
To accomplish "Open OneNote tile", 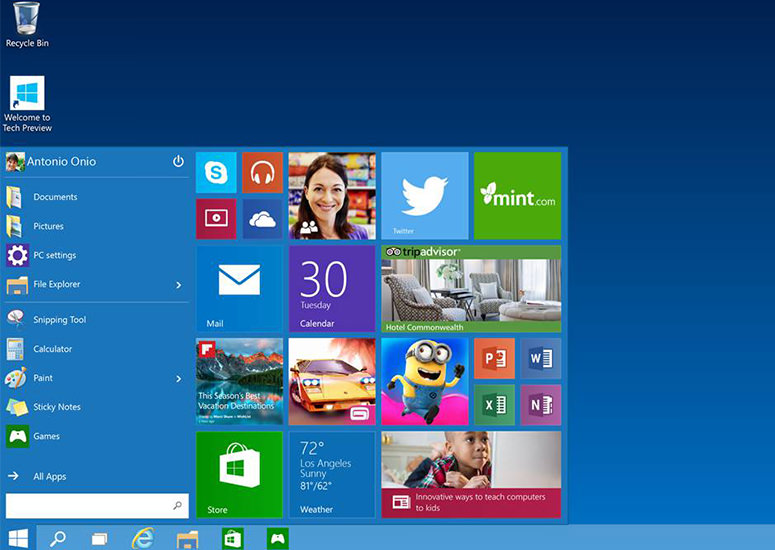I will click(541, 405).
